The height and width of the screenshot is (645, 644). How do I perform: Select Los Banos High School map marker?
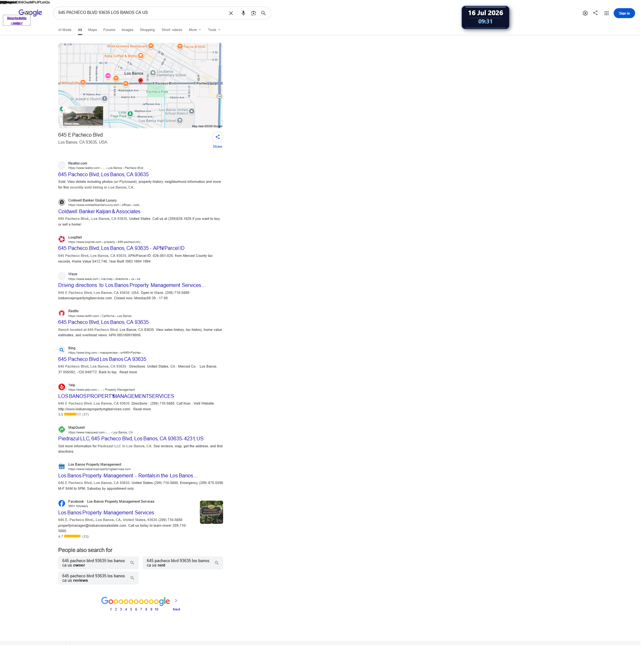[181, 121]
